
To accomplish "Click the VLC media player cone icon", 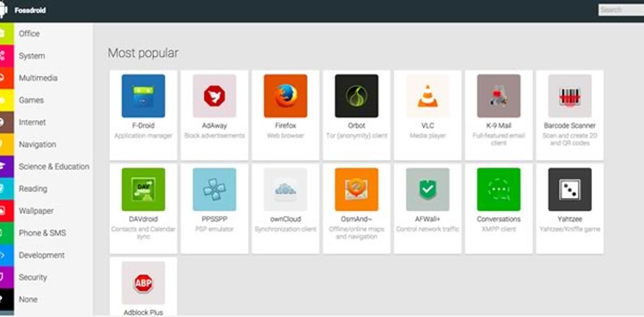I will point(427,96).
